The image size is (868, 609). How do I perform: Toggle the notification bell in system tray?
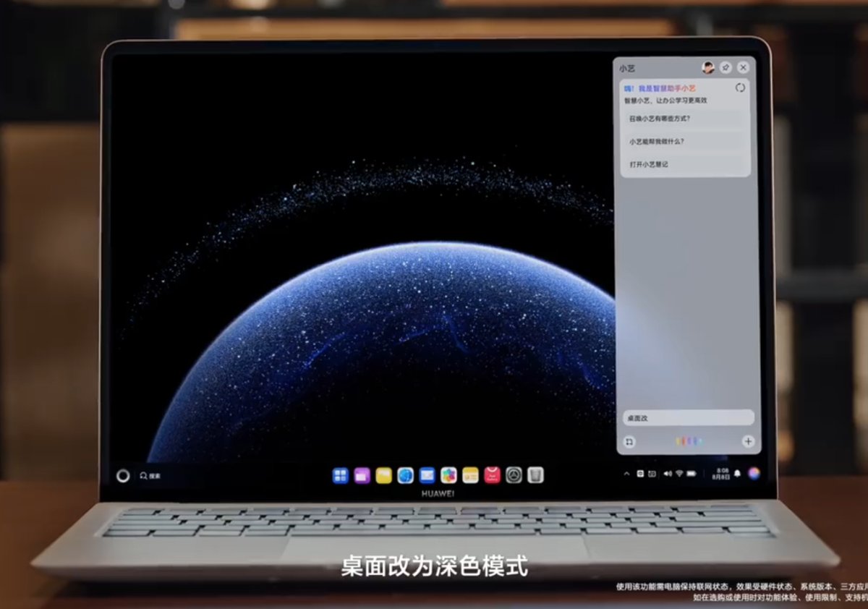click(737, 474)
